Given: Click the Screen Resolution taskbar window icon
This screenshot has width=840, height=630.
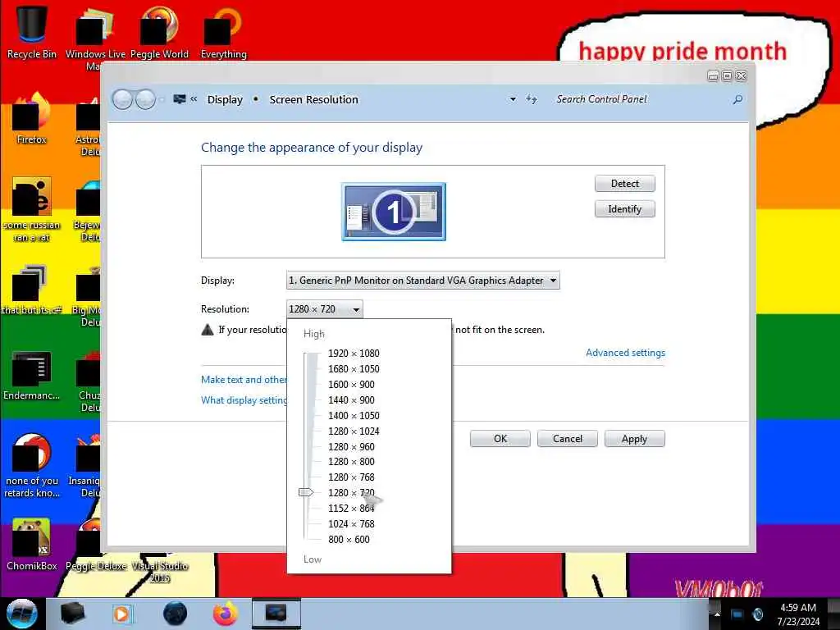Looking at the screenshot, I should click(276, 614).
